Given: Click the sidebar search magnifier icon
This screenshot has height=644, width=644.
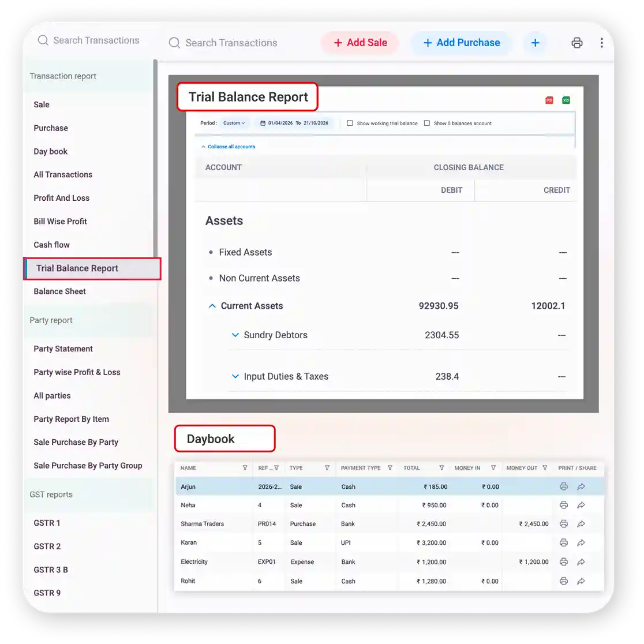Looking at the screenshot, I should [x=43, y=40].
